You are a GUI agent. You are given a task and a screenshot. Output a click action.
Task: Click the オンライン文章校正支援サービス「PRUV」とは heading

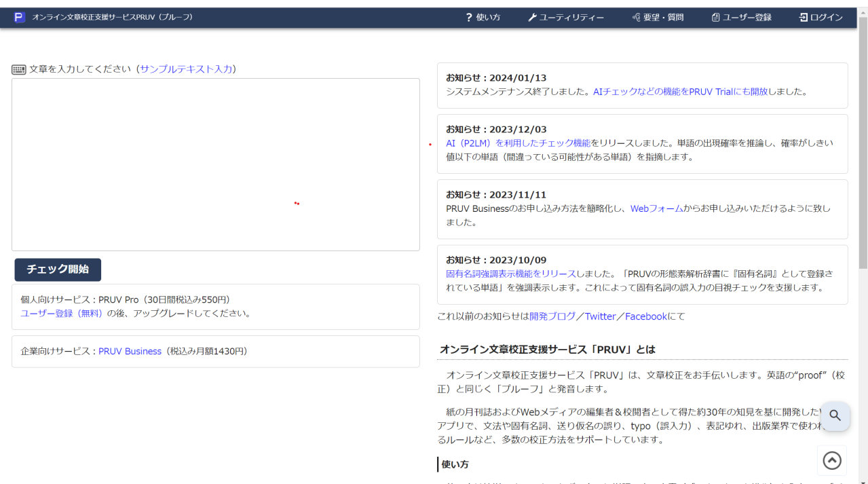[548, 350]
